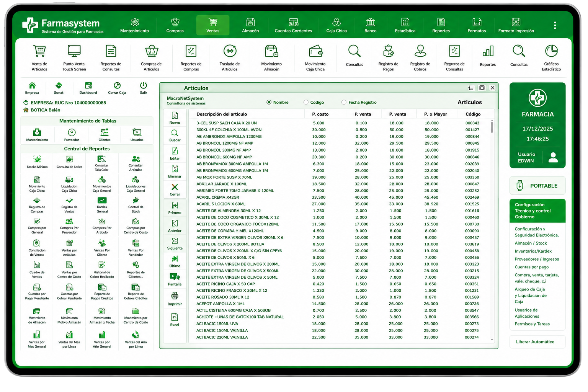Open Almacén / Stock link

click(x=531, y=243)
